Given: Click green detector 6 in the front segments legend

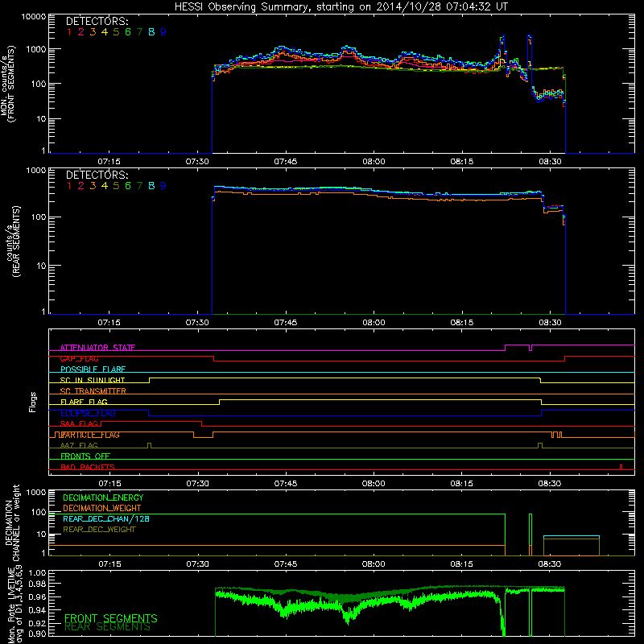Looking at the screenshot, I should pyautogui.click(x=128, y=32).
